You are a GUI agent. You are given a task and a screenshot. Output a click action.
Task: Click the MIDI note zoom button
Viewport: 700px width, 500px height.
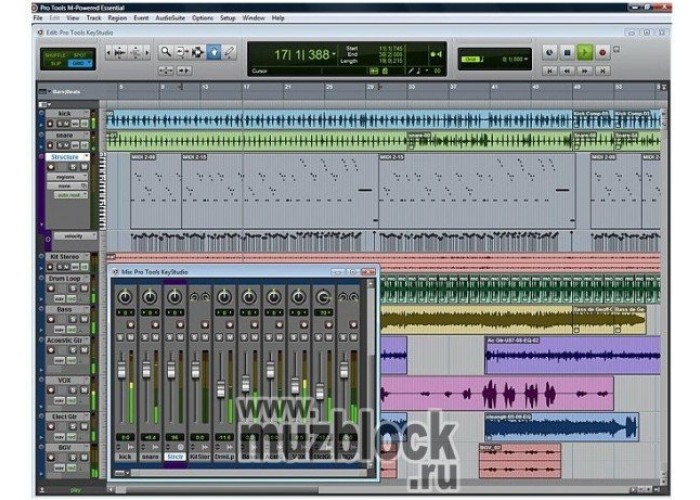[x=135, y=53]
